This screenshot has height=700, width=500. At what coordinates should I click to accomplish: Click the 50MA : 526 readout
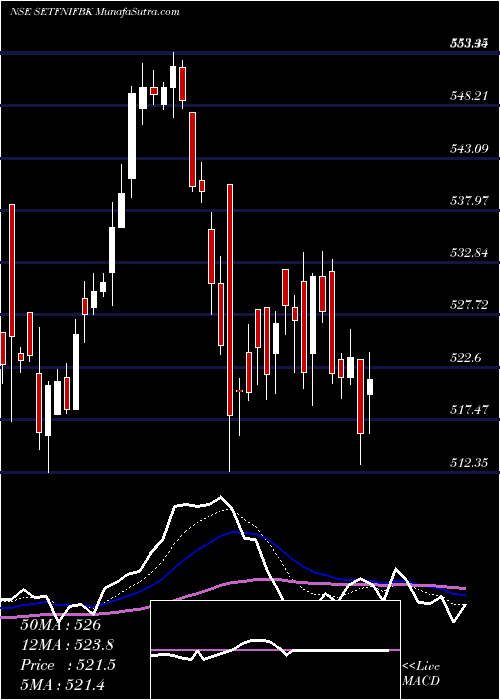[61, 625]
